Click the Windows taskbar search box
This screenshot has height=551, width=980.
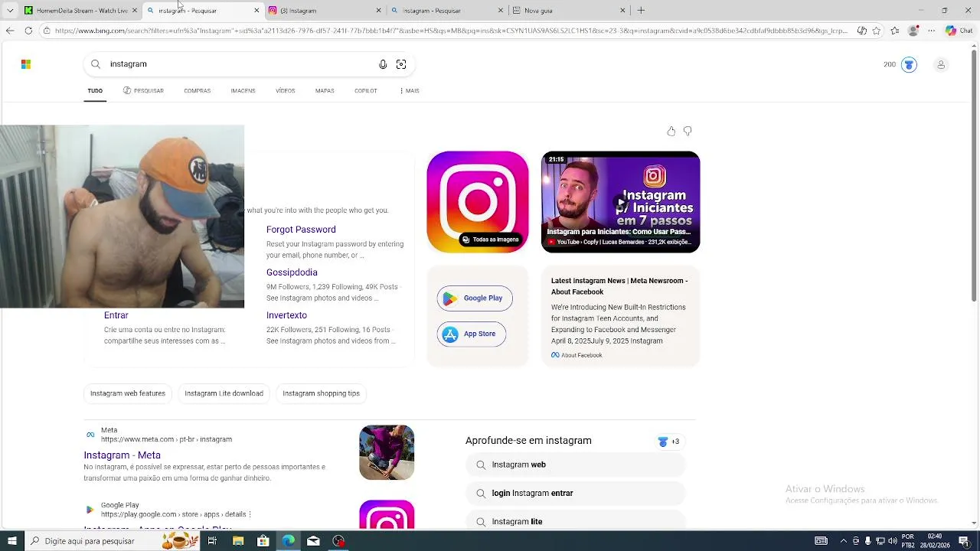[113, 541]
